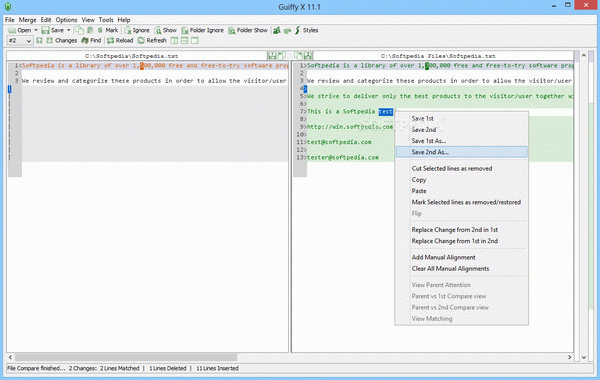Image resolution: width=600 pixels, height=380 pixels.
Task: Select Replace Change from 1st in 2nd
Action: pyautogui.click(x=461, y=241)
